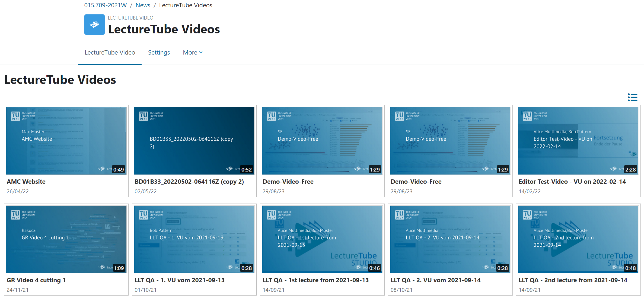The image size is (644, 298).
Task: Click the 0:52 duration badge
Action: click(x=247, y=170)
